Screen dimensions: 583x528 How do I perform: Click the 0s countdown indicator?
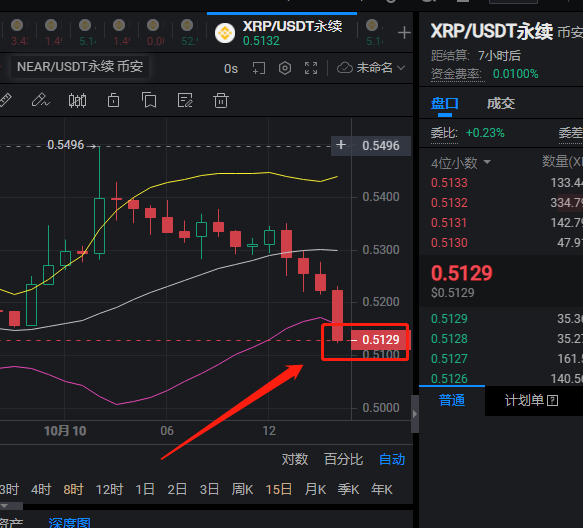(x=231, y=69)
